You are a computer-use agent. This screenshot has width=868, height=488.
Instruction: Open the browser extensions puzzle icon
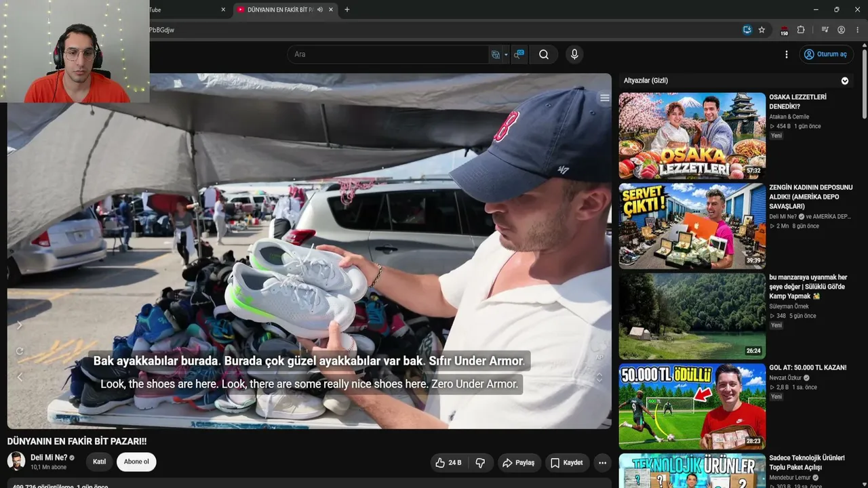(801, 30)
